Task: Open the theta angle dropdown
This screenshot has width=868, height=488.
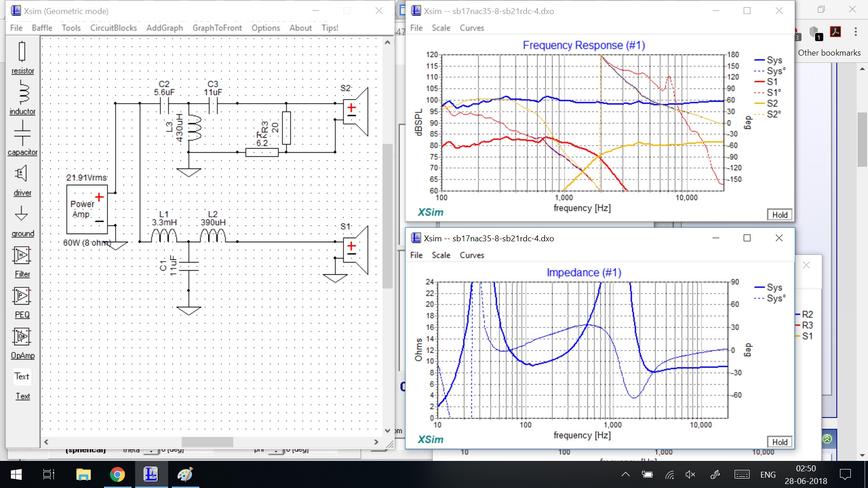Action: pos(151,450)
